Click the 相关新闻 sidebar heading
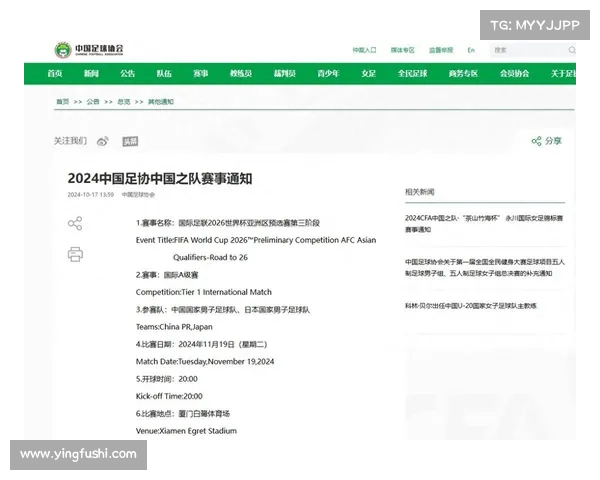 coord(420,192)
